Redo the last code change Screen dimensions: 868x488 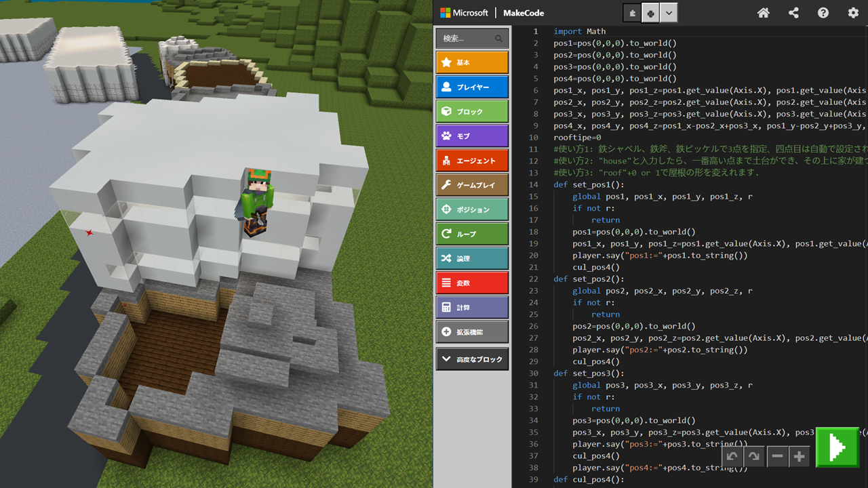pyautogui.click(x=753, y=457)
